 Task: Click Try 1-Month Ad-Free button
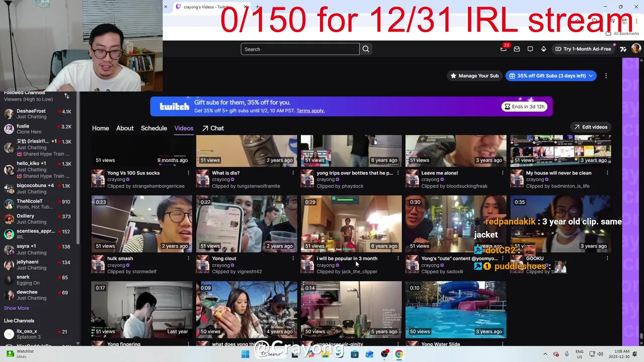583,49
